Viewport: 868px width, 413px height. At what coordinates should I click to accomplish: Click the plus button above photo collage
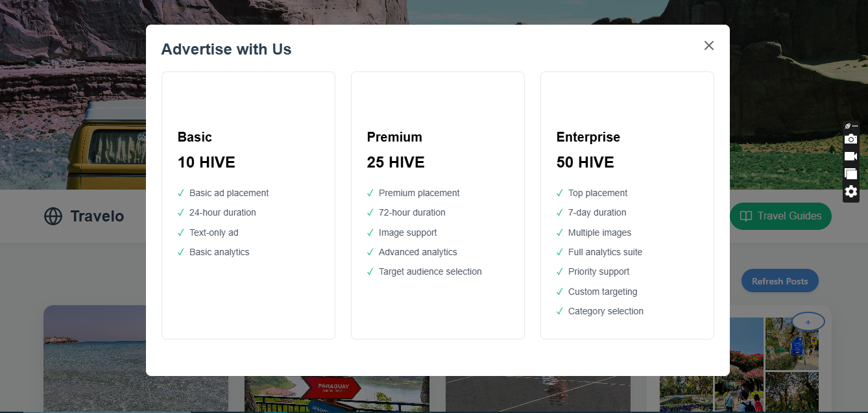(808, 322)
